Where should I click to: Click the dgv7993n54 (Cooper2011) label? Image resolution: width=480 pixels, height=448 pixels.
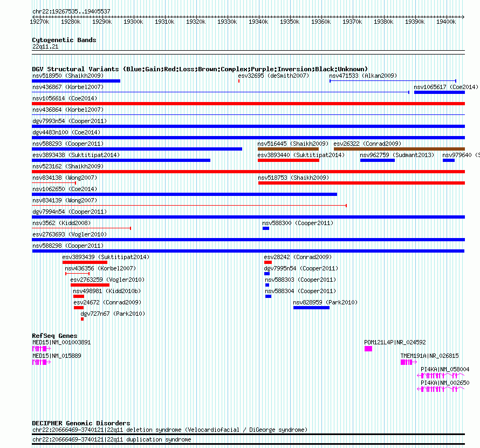pos(70,121)
